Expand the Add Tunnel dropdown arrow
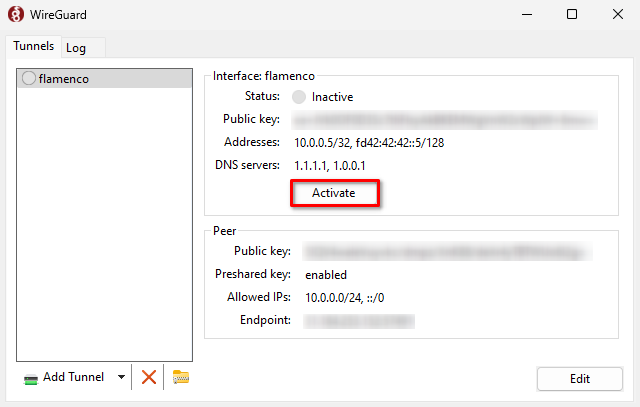640x407 pixels. click(121, 377)
